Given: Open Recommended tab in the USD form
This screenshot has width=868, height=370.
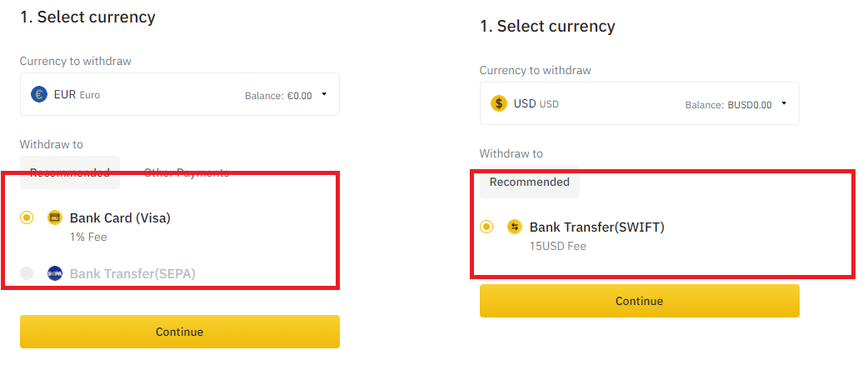Looking at the screenshot, I should pos(529,182).
